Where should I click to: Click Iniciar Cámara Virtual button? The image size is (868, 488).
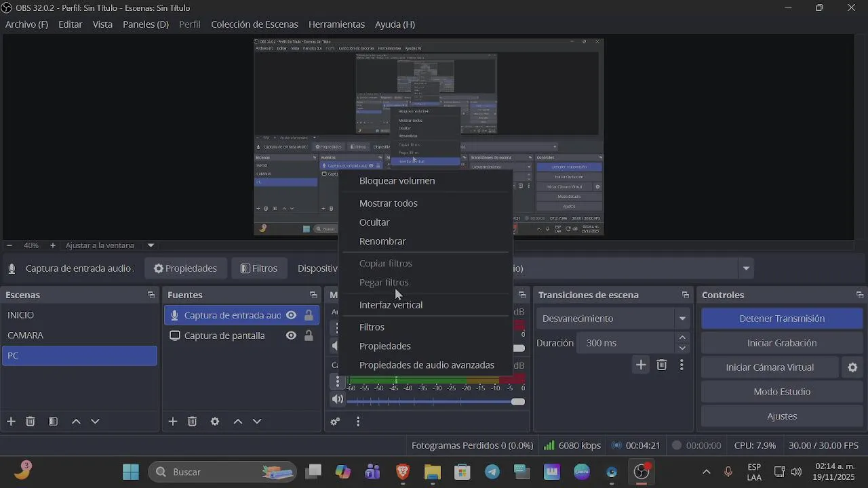(770, 367)
